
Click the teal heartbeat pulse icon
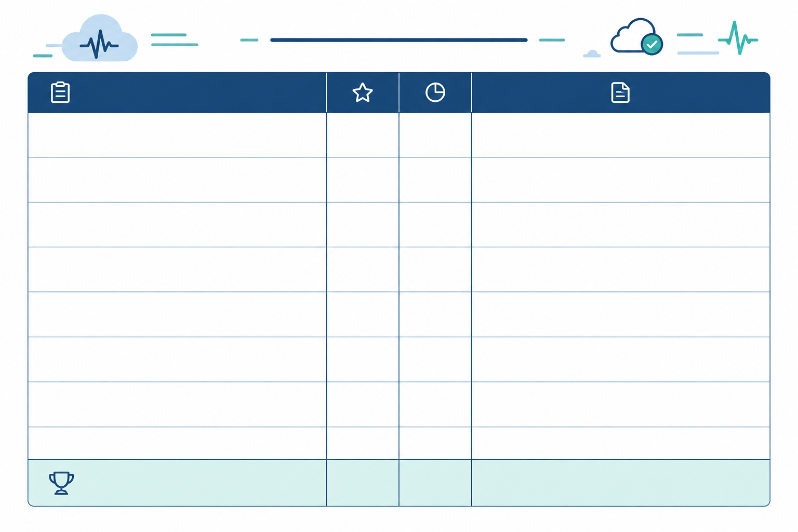click(x=738, y=38)
